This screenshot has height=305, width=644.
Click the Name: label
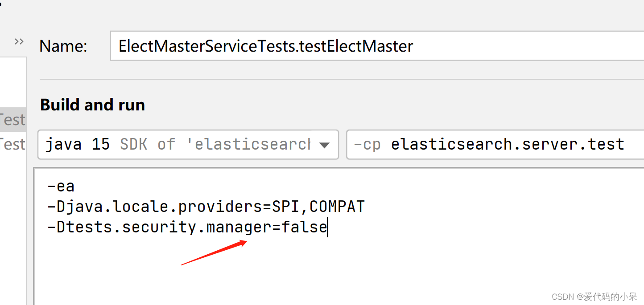click(63, 46)
